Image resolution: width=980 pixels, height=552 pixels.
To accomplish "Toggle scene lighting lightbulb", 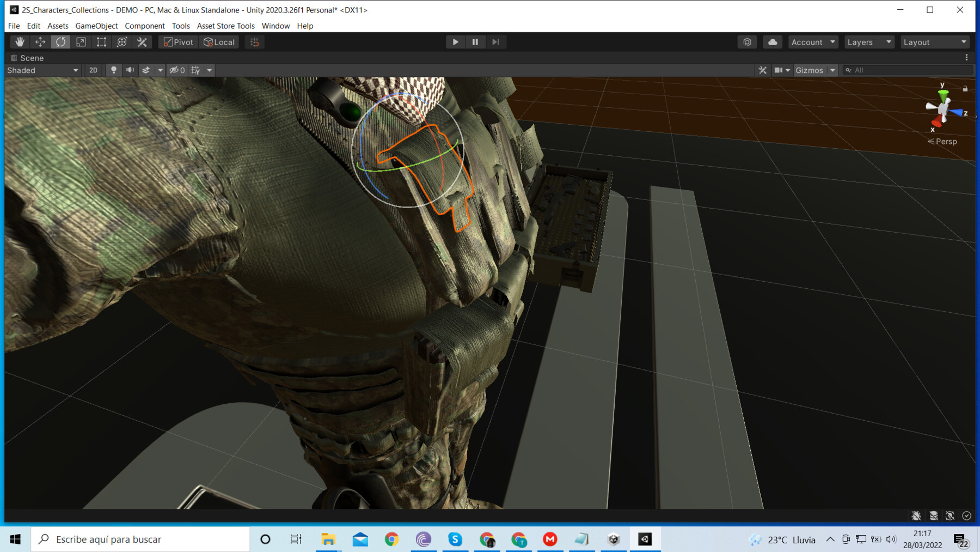I will click(113, 70).
